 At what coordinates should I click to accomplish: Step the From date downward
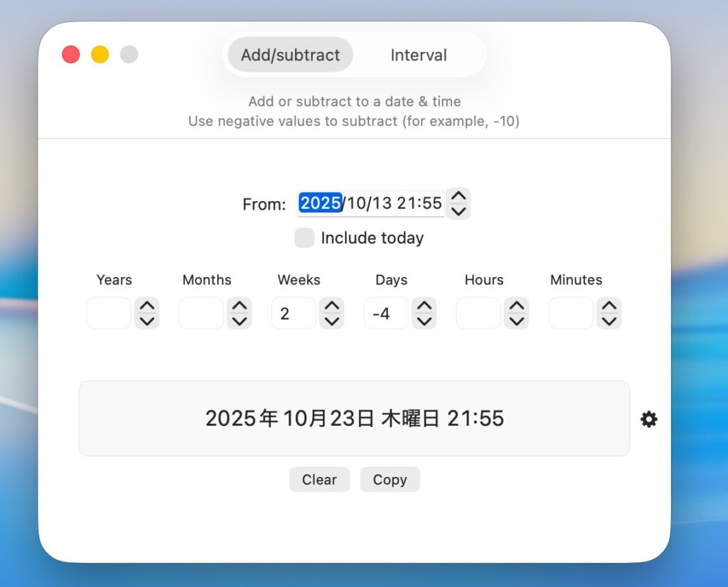point(459,211)
